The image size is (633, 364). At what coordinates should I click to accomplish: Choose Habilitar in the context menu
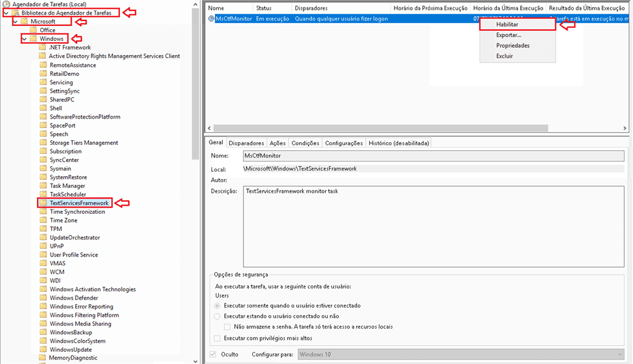(x=507, y=25)
